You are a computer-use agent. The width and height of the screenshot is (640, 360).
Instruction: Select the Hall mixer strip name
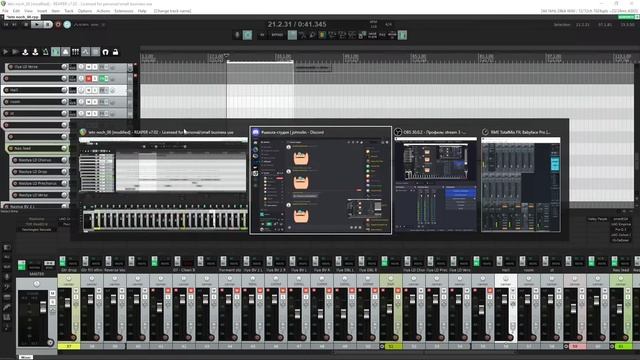[506, 270]
